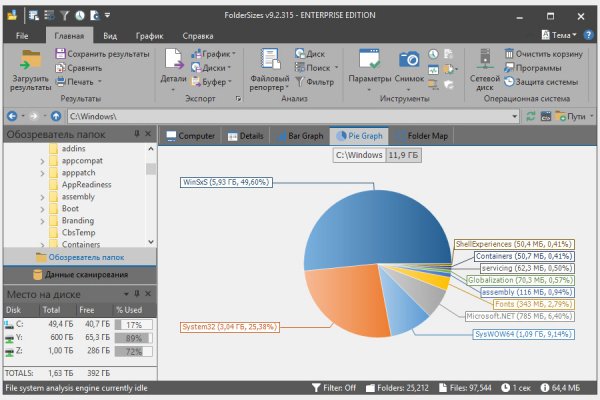The height and width of the screenshot is (400, 600).
Task: Open the quick access toolbar customize arrow
Action: click(108, 15)
